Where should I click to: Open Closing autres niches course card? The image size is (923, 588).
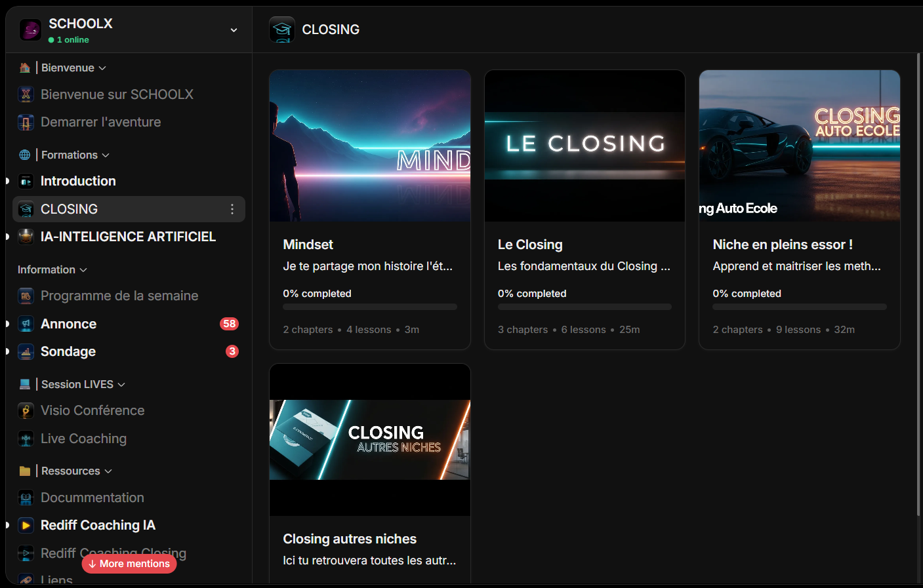click(370, 472)
